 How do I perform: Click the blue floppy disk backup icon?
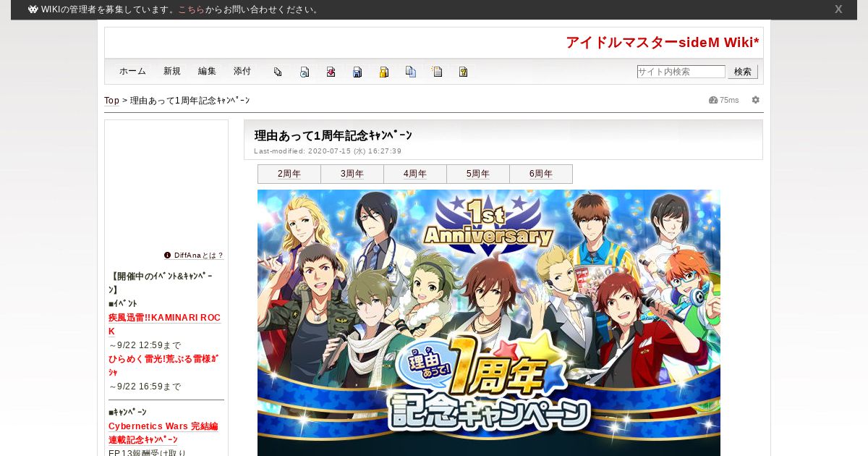[357, 72]
